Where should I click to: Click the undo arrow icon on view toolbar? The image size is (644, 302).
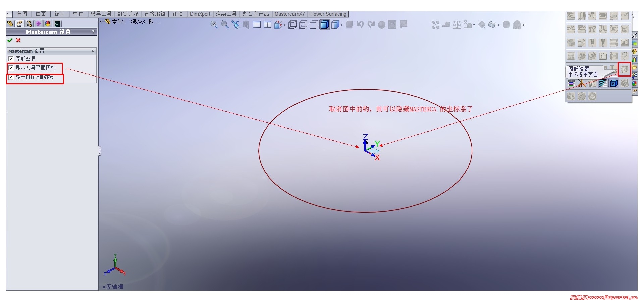pos(360,24)
